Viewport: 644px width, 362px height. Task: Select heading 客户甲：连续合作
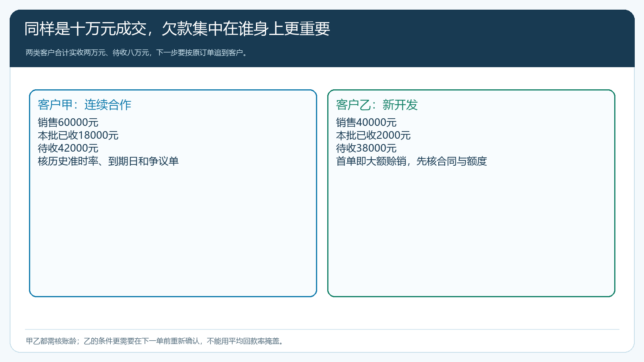coord(85,105)
